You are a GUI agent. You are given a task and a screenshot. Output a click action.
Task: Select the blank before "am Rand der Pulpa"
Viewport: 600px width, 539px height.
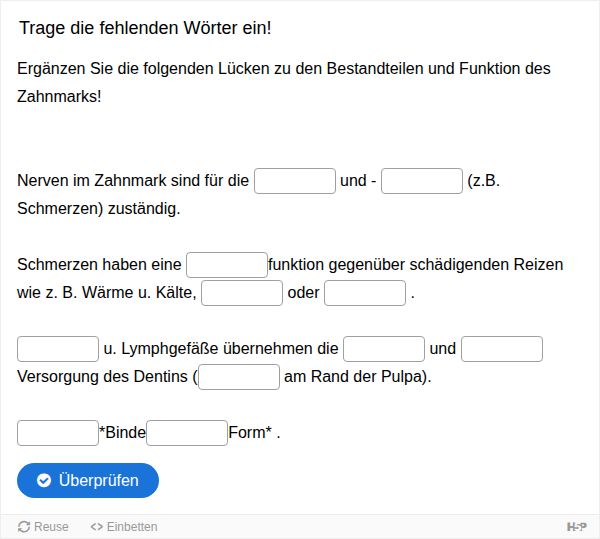point(239,377)
